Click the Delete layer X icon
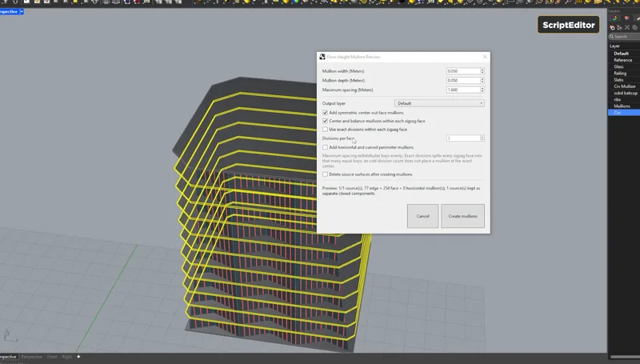 point(627,27)
